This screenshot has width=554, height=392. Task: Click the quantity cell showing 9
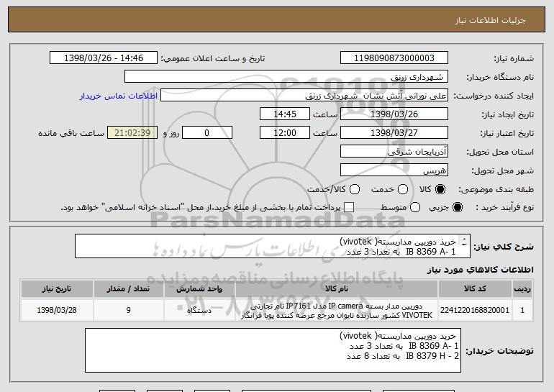[x=128, y=310]
